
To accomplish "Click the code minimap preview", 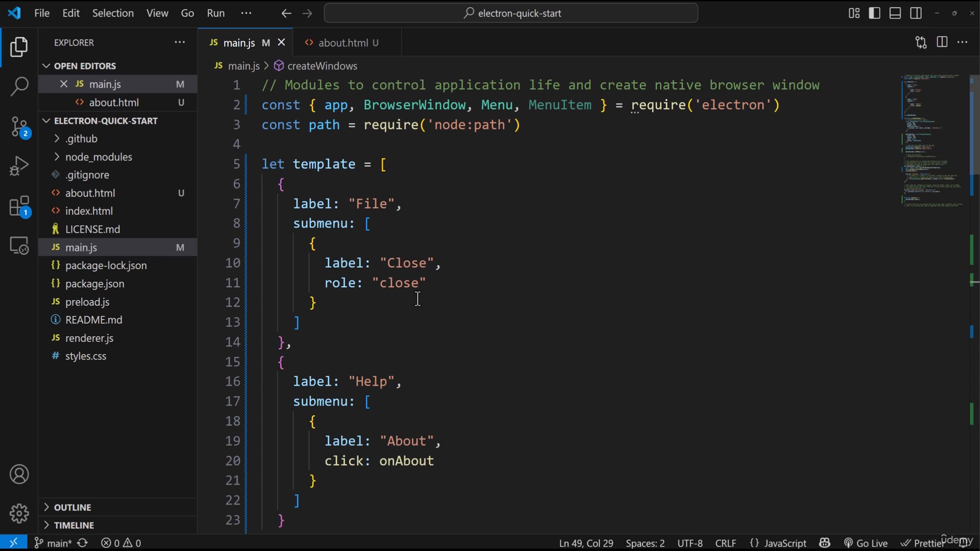I will click(x=933, y=140).
